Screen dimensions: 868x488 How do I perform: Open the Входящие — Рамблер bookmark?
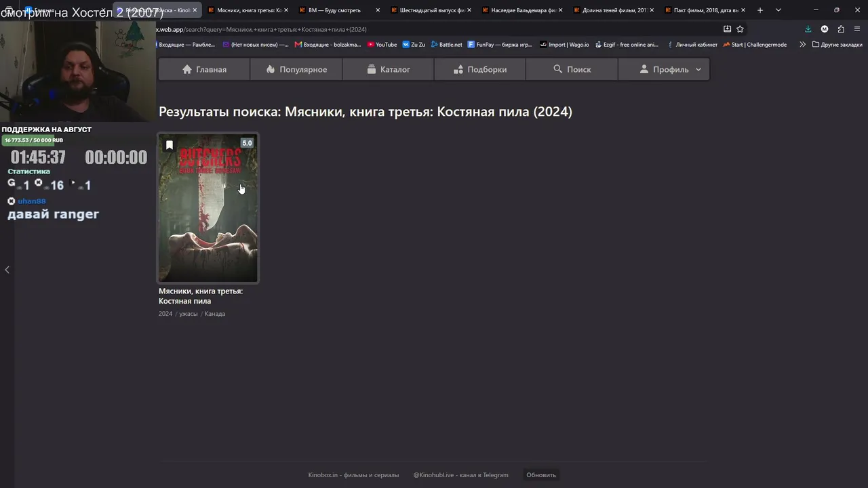tap(186, 45)
